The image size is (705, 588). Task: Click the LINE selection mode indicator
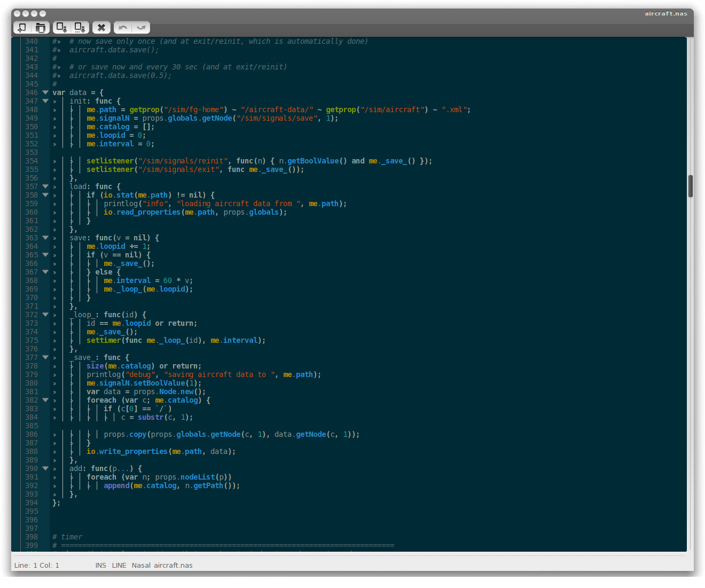(x=119, y=565)
